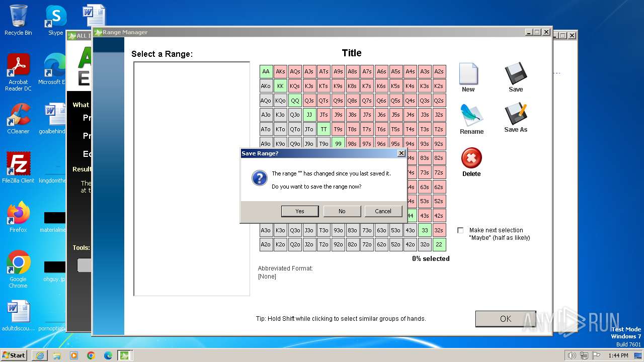
Task: Click OK button in Range Manager
Action: pos(506,319)
